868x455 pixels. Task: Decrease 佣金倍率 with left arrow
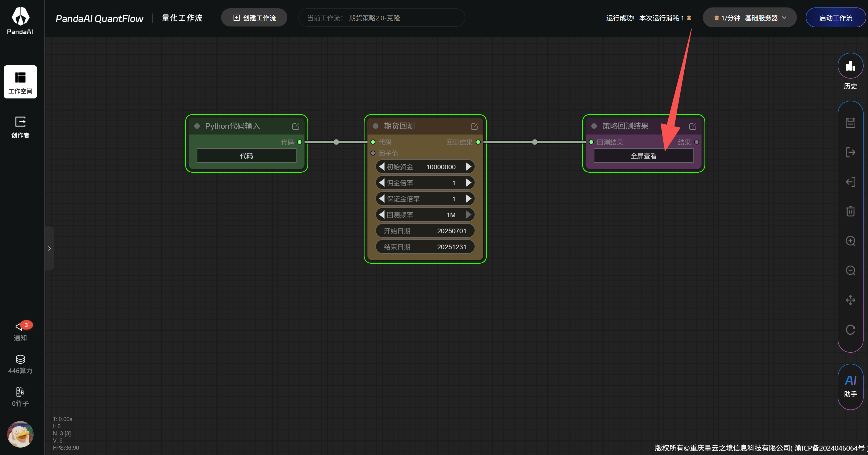point(382,183)
